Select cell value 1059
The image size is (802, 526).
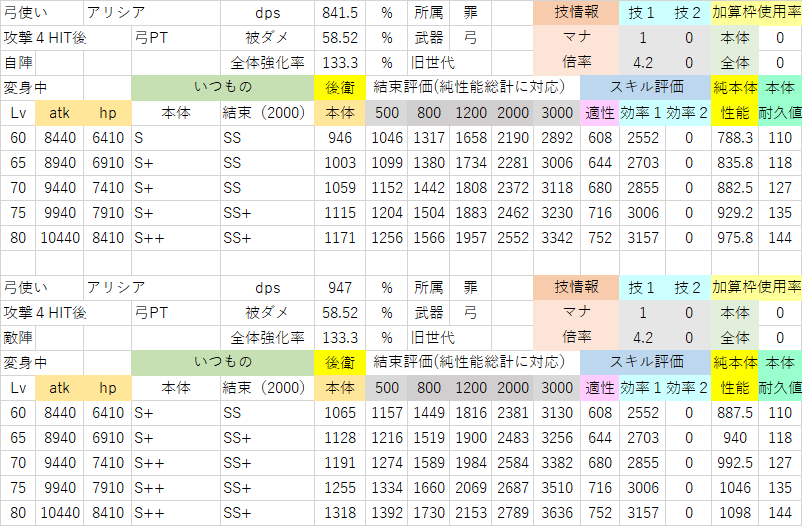coord(340,188)
